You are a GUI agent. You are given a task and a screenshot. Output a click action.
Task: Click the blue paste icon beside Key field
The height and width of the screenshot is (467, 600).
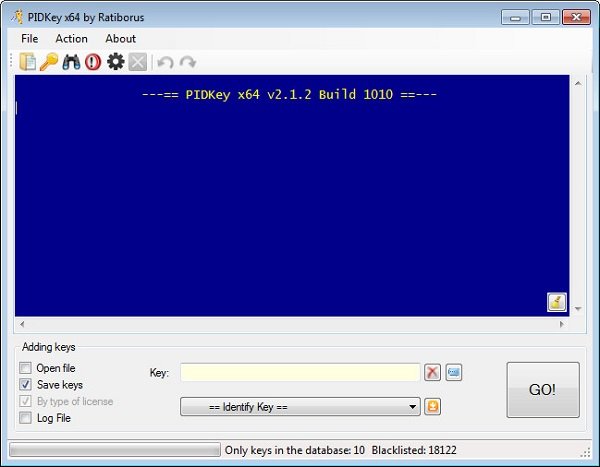tap(454, 372)
